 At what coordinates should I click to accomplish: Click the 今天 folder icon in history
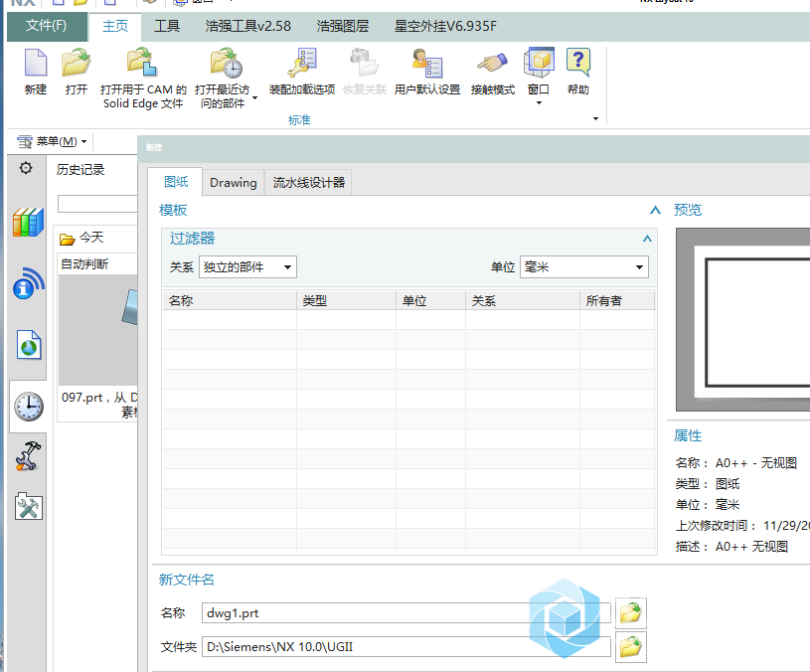point(68,239)
